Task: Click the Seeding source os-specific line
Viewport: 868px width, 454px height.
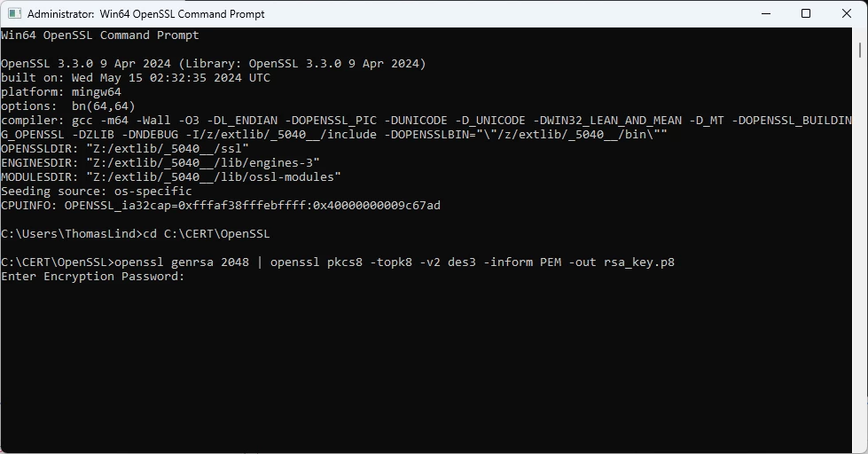Action: (96, 192)
